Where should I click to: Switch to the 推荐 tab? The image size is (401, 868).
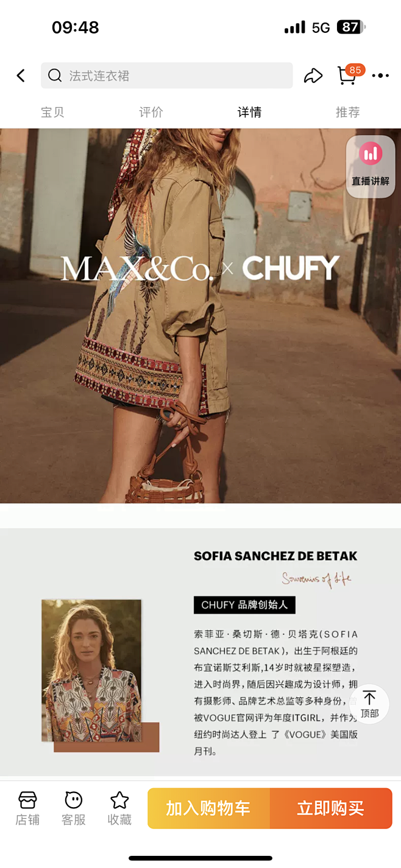click(348, 112)
